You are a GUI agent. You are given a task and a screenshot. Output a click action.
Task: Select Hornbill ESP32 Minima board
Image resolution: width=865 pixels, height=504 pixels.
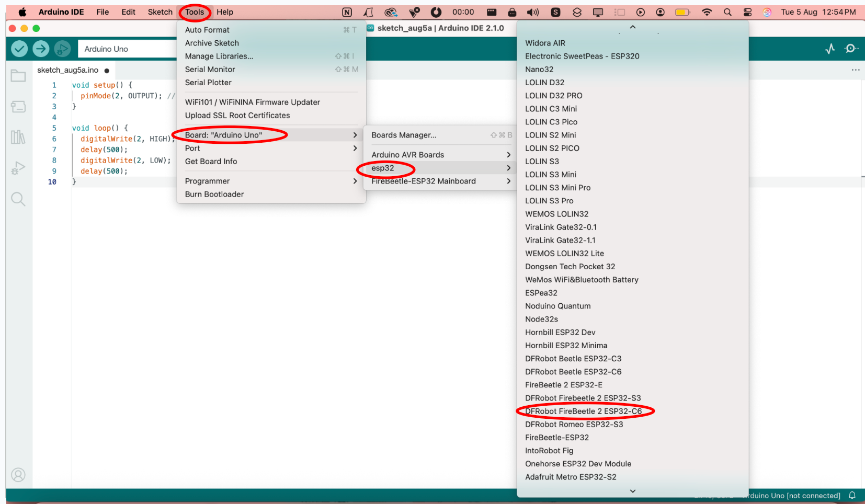(633, 345)
